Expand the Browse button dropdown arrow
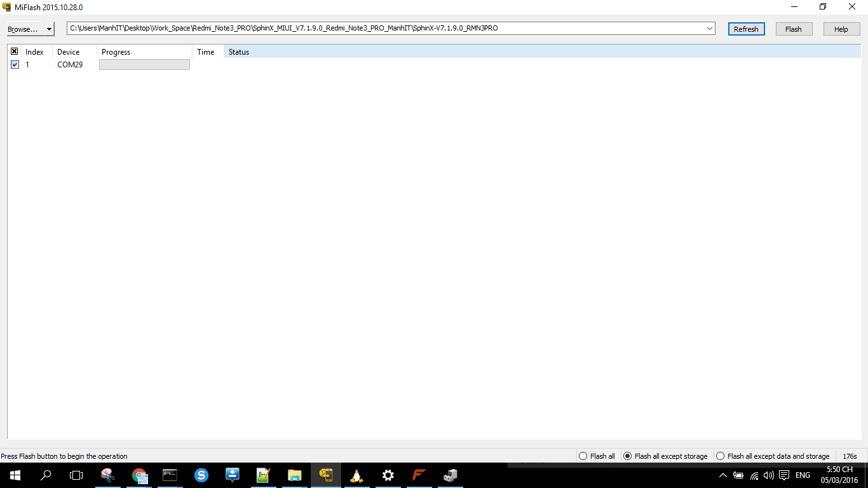 [x=49, y=29]
